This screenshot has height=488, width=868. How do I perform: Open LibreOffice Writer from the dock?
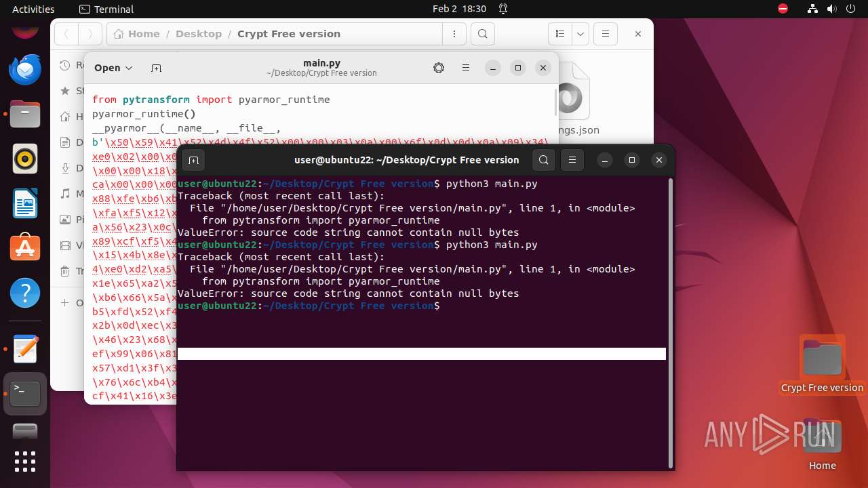pos(25,204)
